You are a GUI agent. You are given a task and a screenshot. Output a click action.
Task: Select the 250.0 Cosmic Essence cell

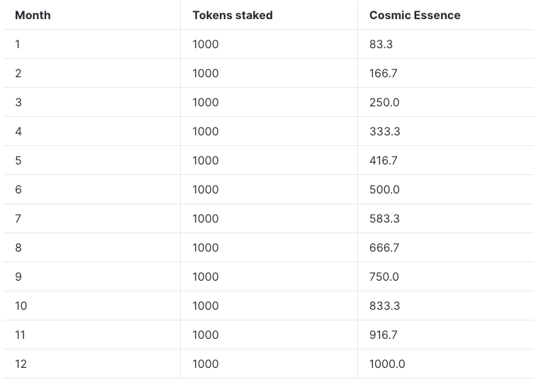tap(384, 102)
